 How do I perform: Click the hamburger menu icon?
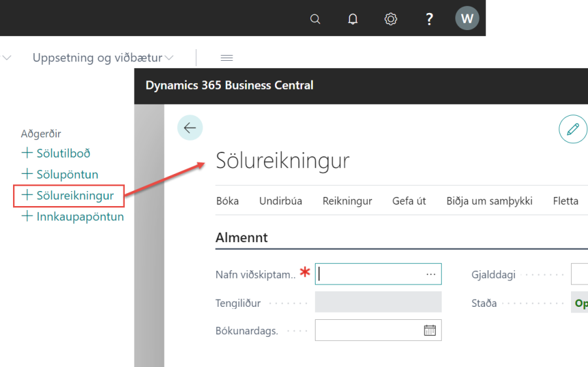coord(227,58)
